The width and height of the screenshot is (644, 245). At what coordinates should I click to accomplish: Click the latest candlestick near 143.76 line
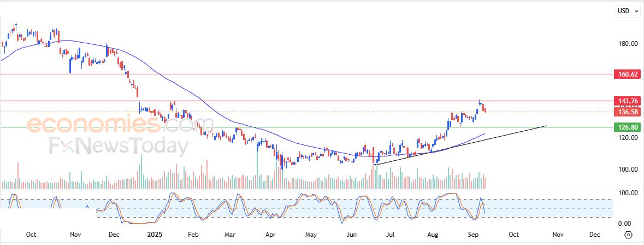[x=485, y=110]
